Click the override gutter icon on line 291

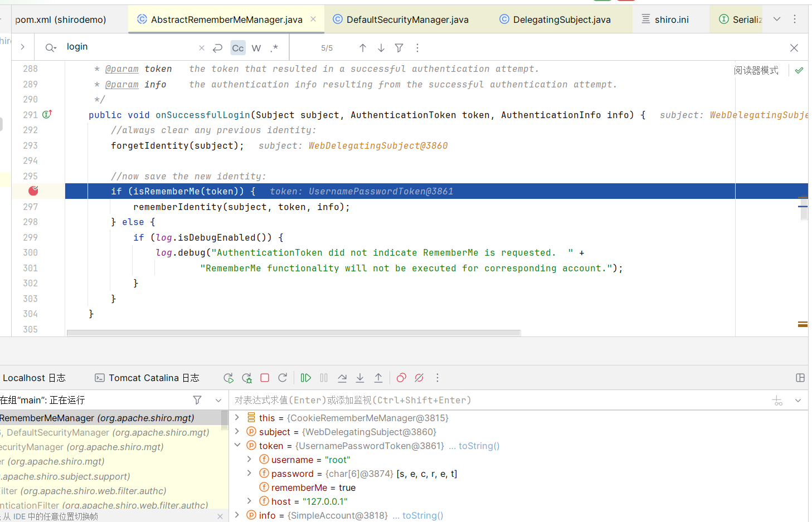47,114
